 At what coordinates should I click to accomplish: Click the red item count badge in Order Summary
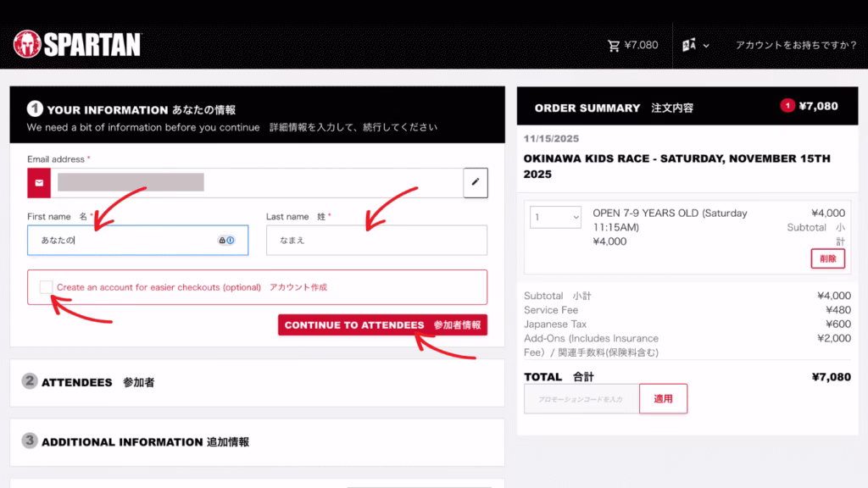click(x=787, y=106)
